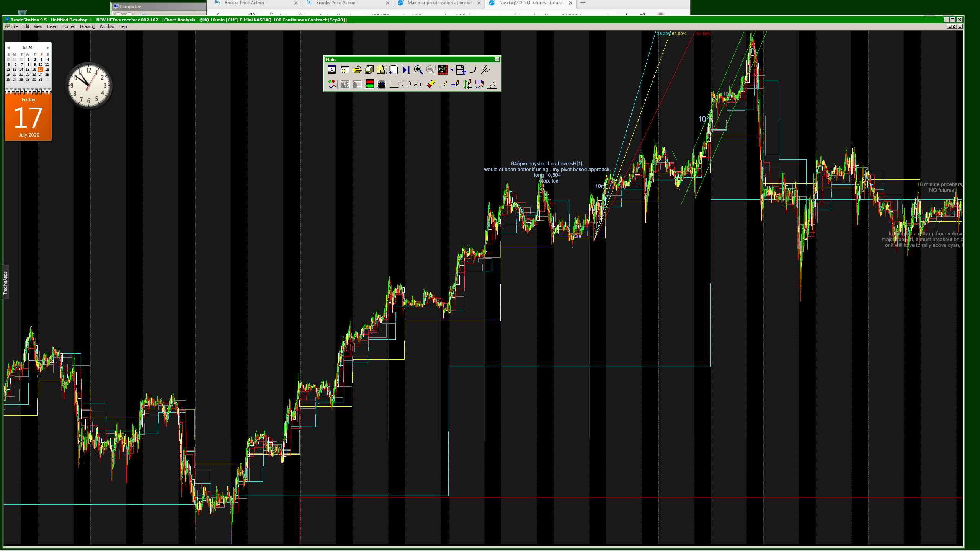980x551 pixels.
Task: Select July 17 in the calendar widget
Action: (x=41, y=69)
